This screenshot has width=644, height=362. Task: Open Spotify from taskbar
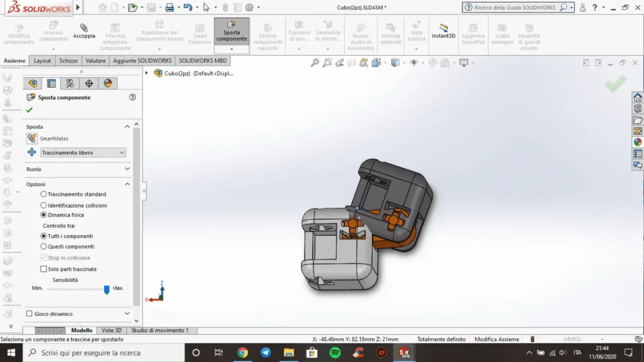tap(335, 352)
